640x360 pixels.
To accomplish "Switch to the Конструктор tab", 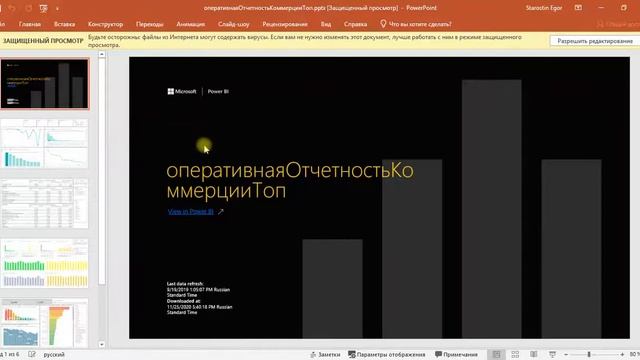I will [105, 24].
